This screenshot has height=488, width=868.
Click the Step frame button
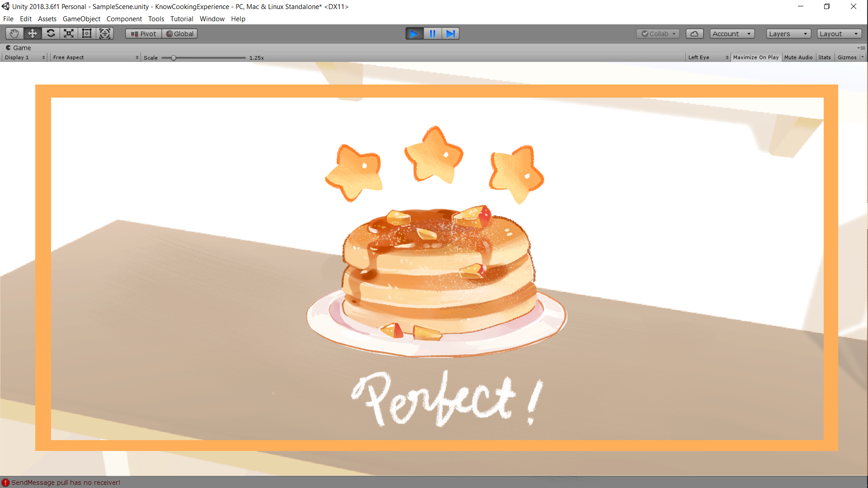click(450, 34)
